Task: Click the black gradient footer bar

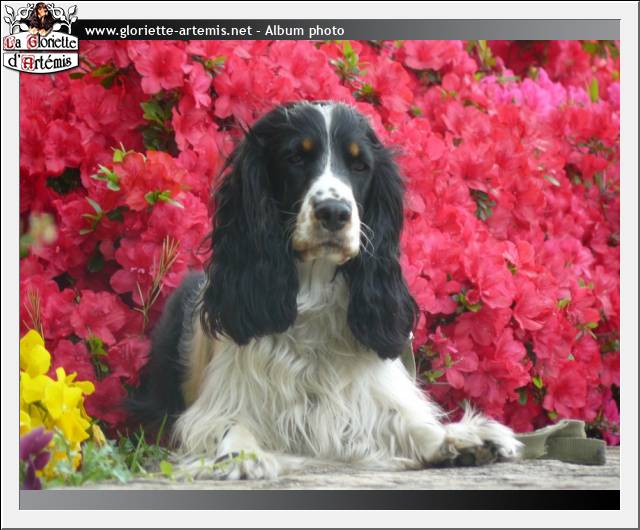Action: pos(320,499)
